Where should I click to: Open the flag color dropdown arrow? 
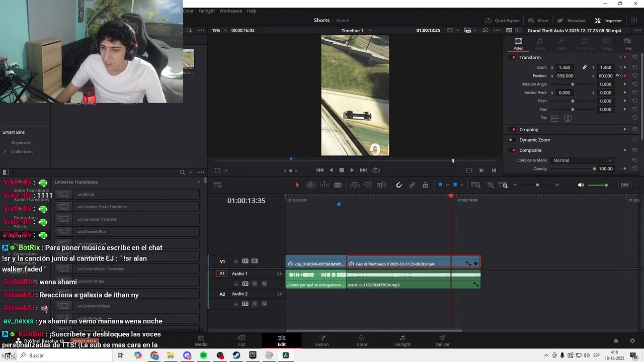tap(447, 185)
